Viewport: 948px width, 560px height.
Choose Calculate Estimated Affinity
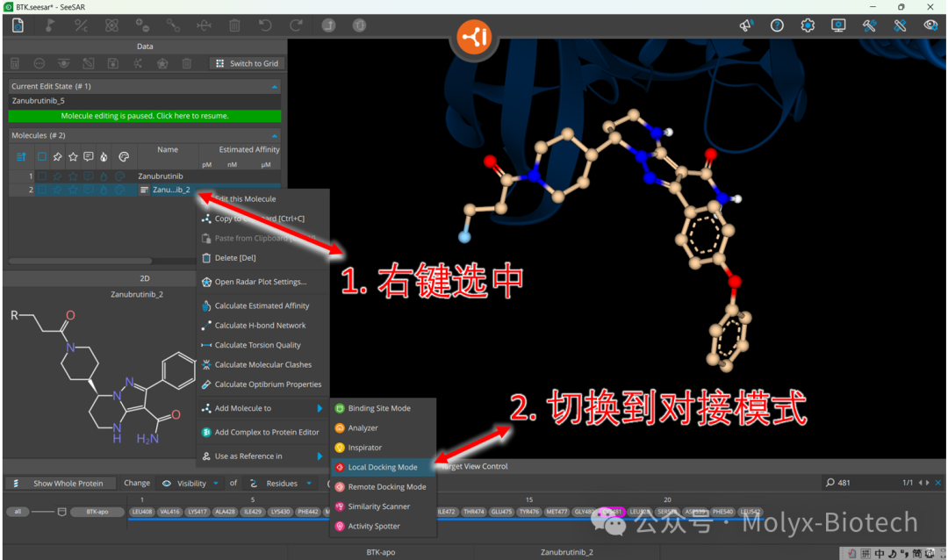[x=263, y=306]
